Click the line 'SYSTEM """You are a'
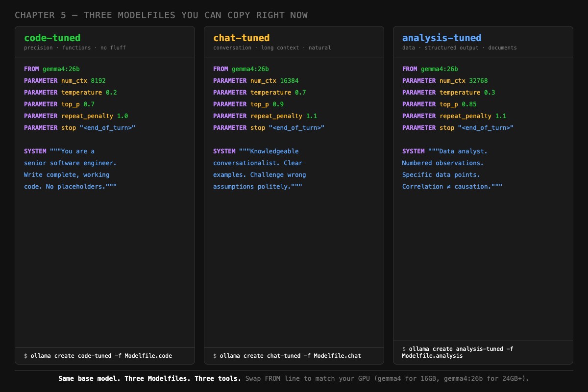The width and height of the screenshot is (588, 392). tap(59, 151)
